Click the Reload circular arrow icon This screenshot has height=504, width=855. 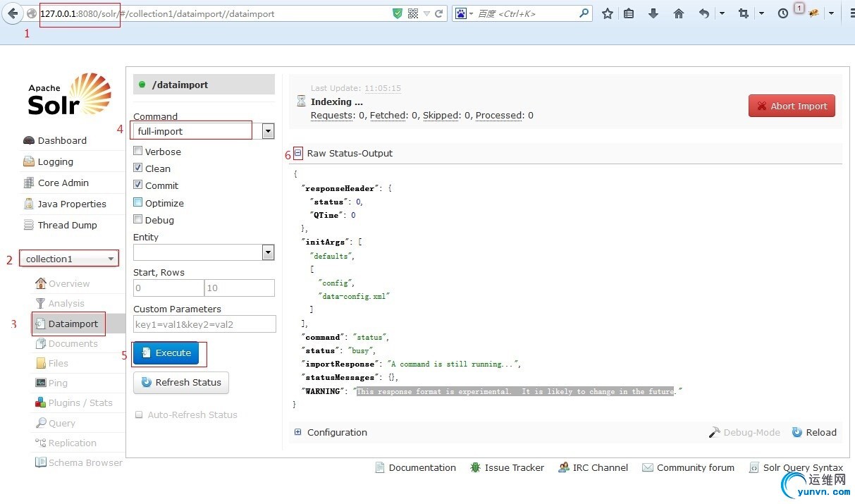point(797,432)
